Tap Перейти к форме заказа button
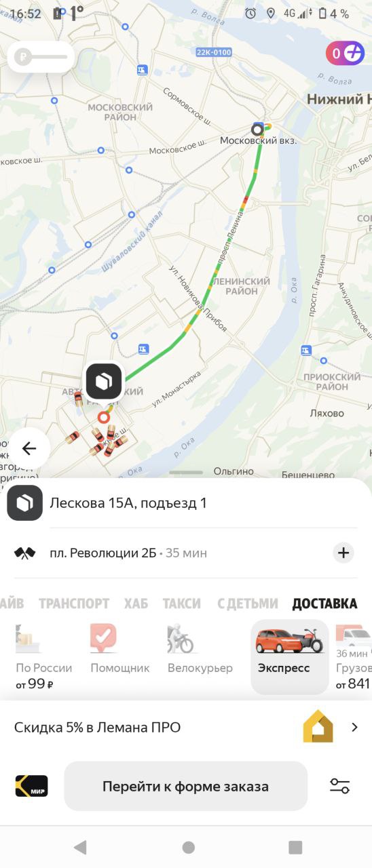 pyautogui.click(x=186, y=786)
